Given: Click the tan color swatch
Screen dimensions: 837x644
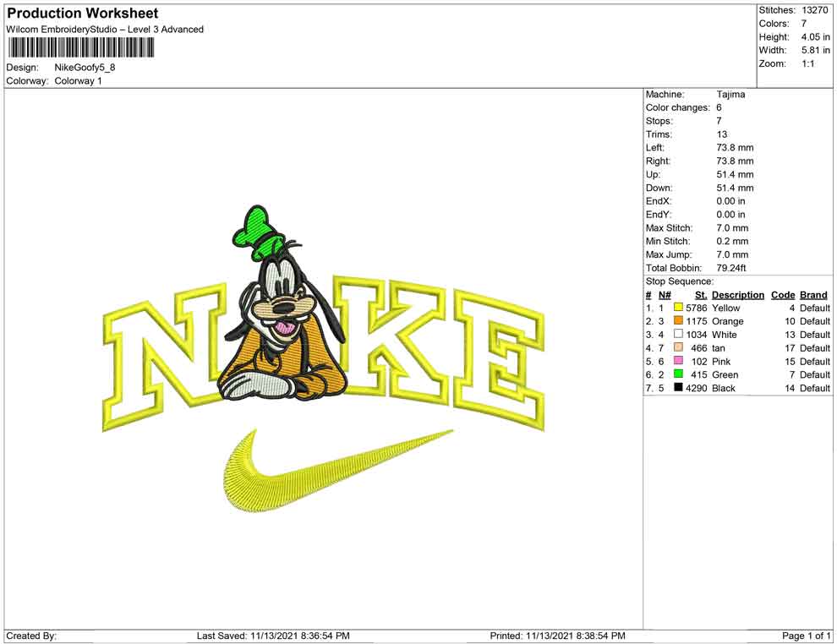Looking at the screenshot, I should 678,347.
